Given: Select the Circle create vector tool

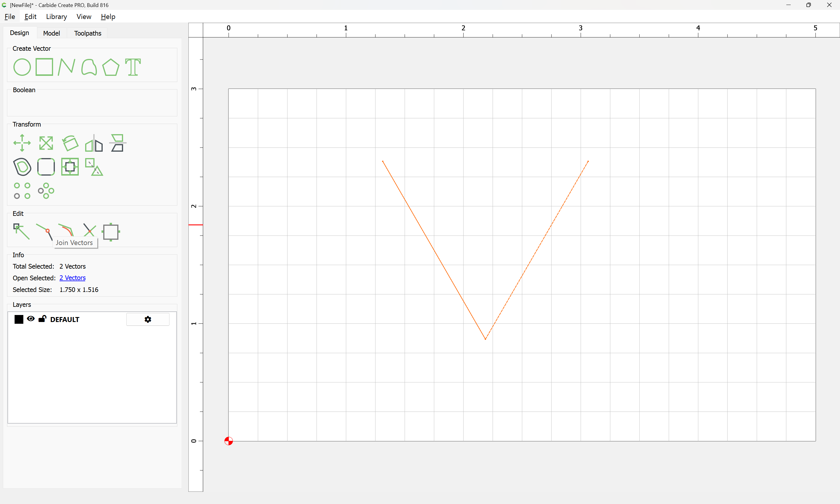Looking at the screenshot, I should [x=22, y=67].
